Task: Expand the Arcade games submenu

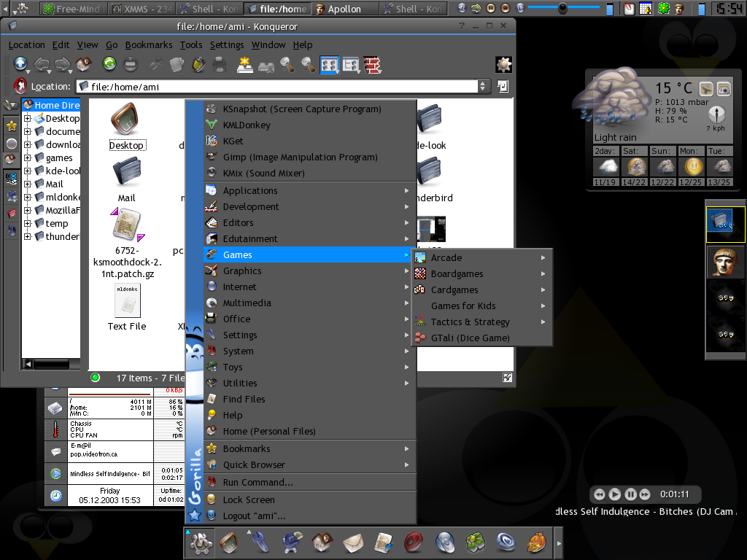Action: (x=481, y=257)
